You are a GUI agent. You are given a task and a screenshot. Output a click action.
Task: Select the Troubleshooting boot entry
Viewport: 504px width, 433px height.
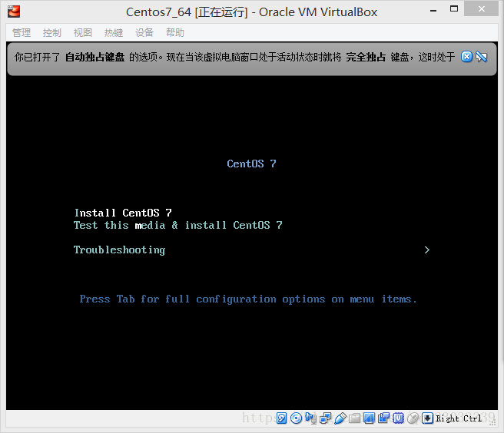[x=119, y=250]
